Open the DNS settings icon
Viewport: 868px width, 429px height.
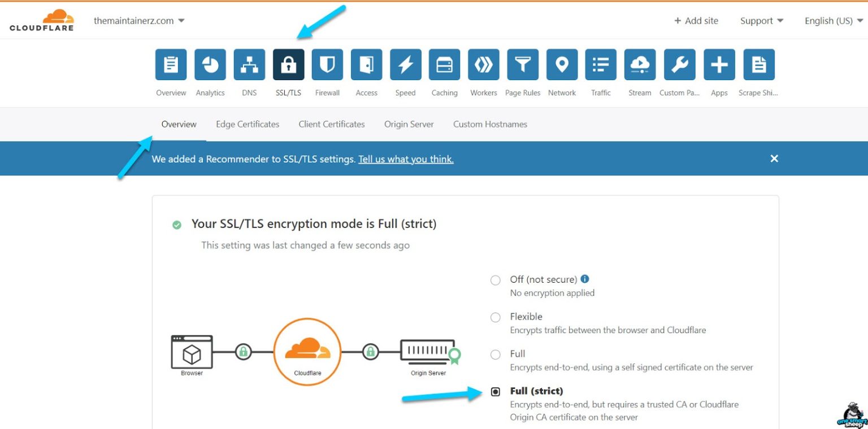pos(249,65)
